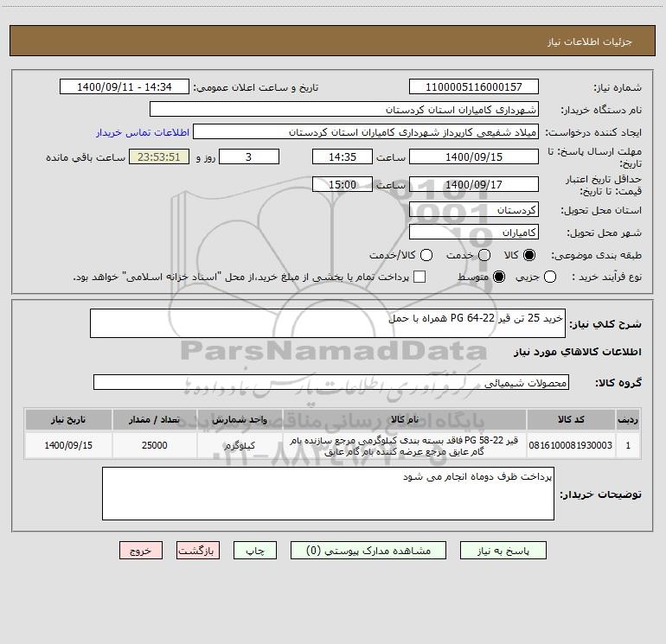This screenshot has width=666, height=644.
Task: Click کد کالا column header
Action: (x=571, y=419)
